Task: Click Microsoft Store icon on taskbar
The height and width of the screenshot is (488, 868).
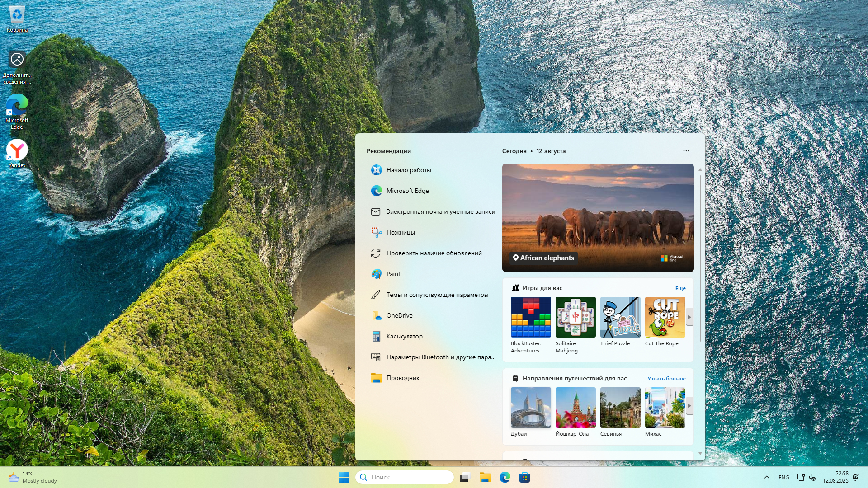Action: pyautogui.click(x=524, y=477)
